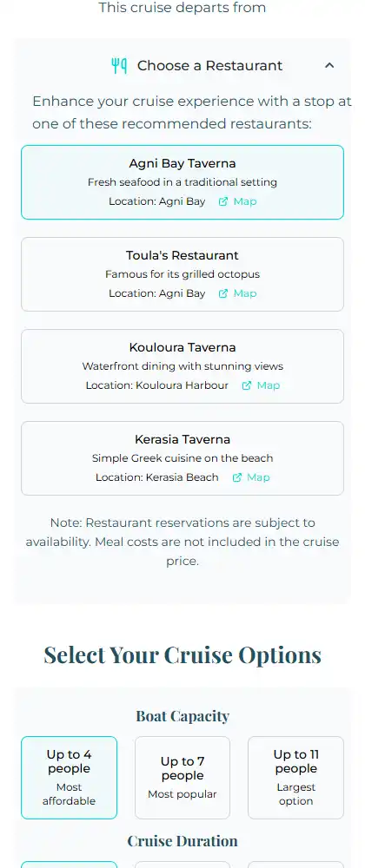
Task: Choose the Up to 4 people capacity
Action: click(70, 777)
